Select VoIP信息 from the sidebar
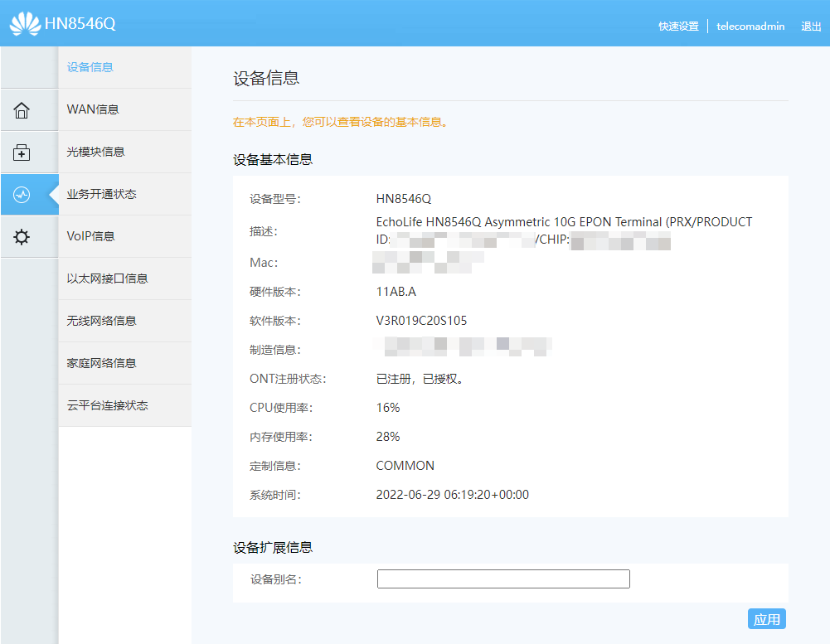 [91, 236]
